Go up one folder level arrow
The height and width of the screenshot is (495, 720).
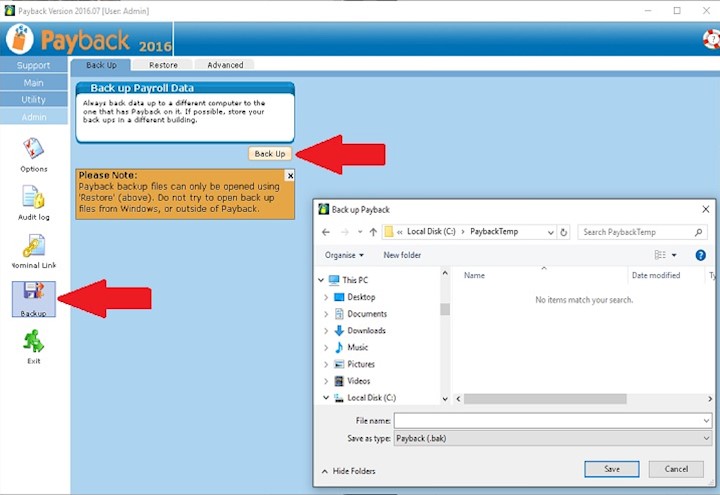click(x=373, y=232)
